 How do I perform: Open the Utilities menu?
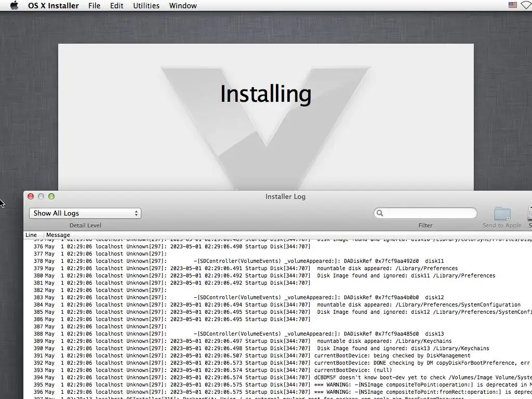click(x=146, y=5)
